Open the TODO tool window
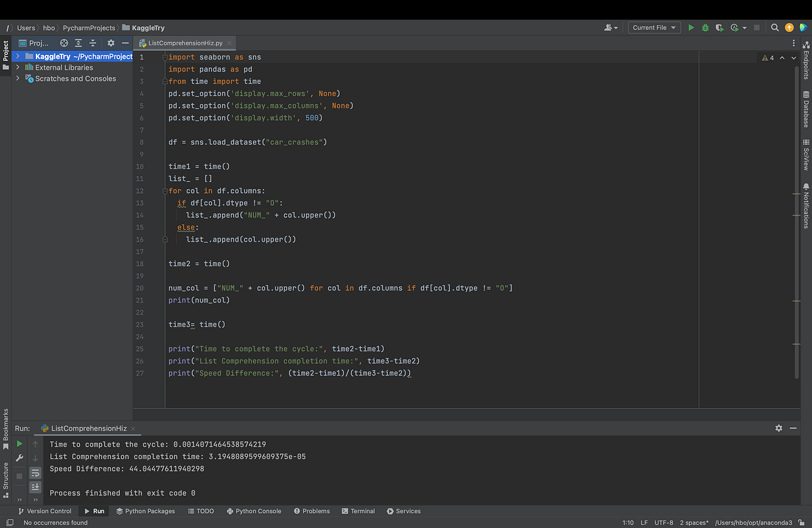Screen dimensions: 812x528 pos(201,511)
